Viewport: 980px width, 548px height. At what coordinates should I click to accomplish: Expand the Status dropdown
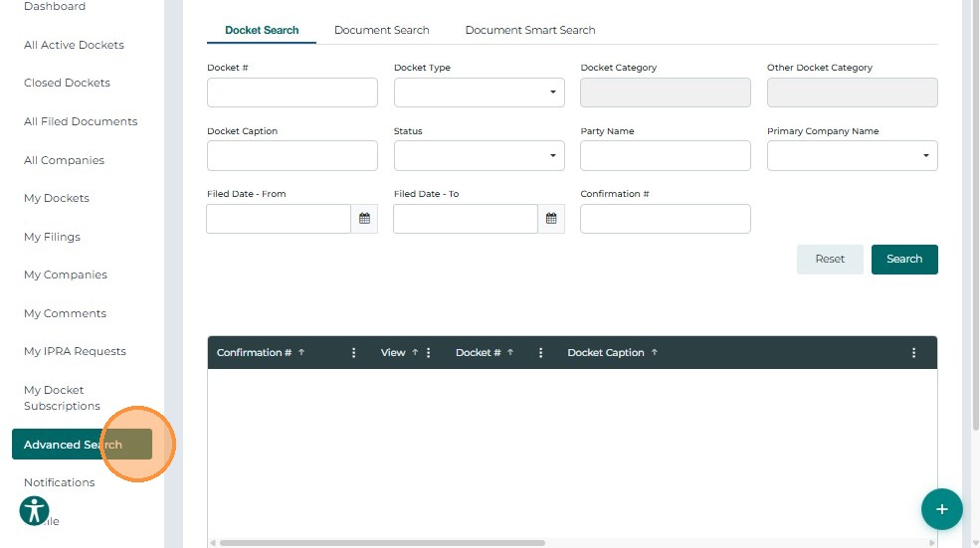tap(479, 156)
